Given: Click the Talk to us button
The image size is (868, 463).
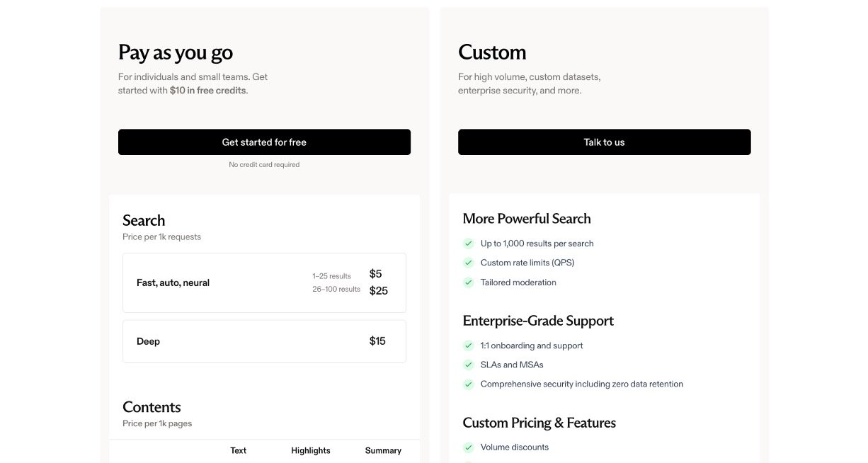Looking at the screenshot, I should pyautogui.click(x=604, y=142).
